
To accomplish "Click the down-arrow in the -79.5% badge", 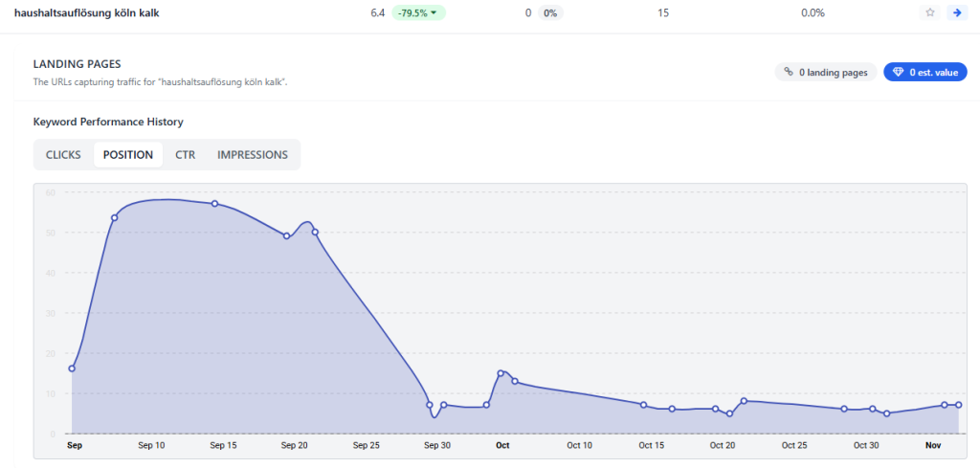I will (434, 13).
